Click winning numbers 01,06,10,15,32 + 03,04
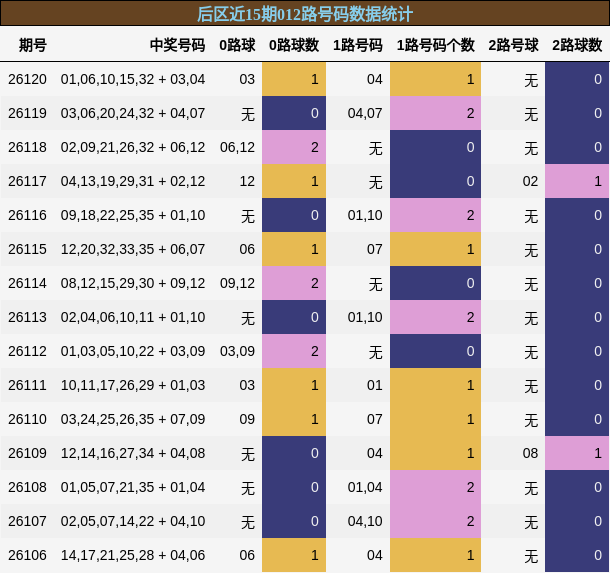This screenshot has width=610, height=573. (133, 79)
